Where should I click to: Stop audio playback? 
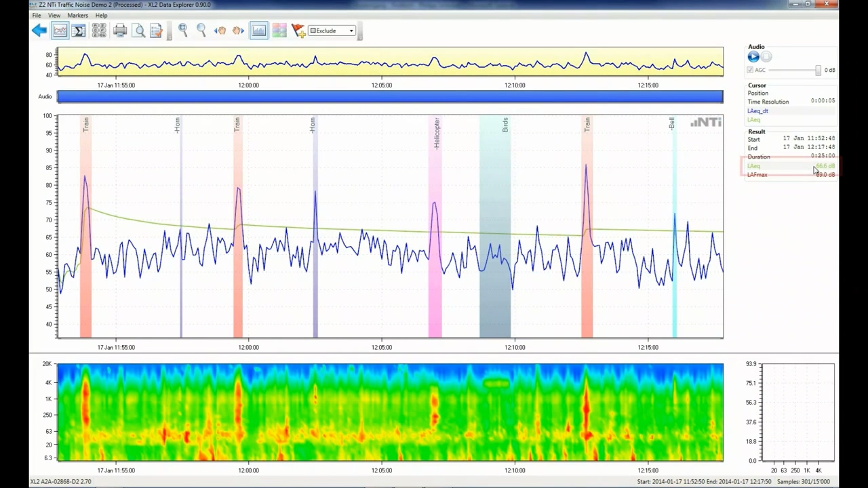point(766,57)
